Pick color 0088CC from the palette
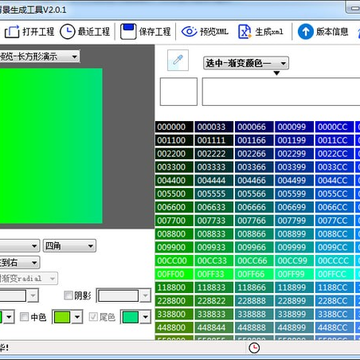360x360 pixels. click(x=334, y=234)
